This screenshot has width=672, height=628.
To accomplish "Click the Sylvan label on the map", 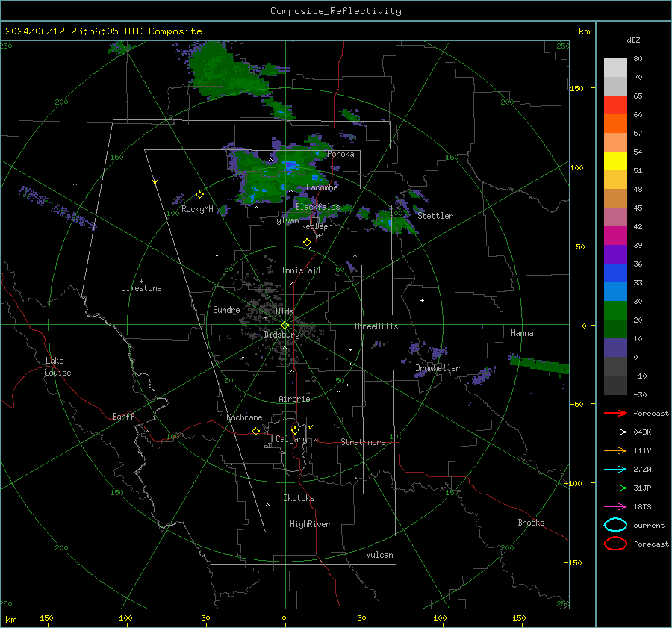I will click(285, 220).
